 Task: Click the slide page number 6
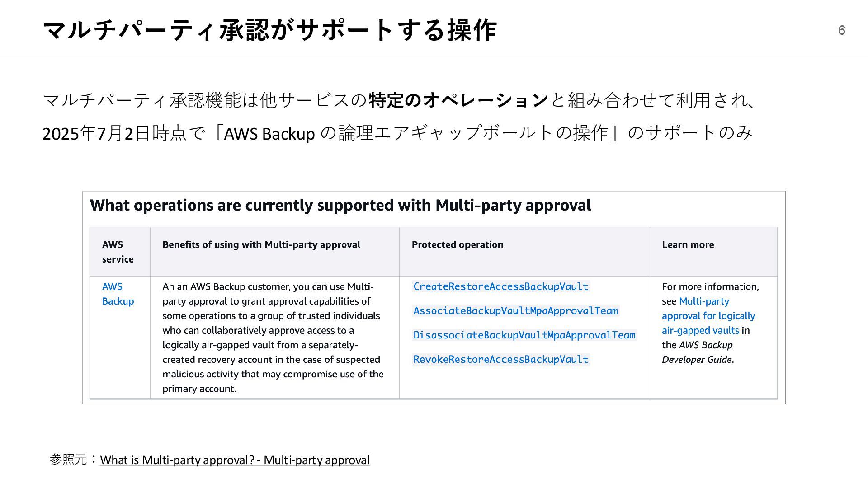tap(841, 30)
